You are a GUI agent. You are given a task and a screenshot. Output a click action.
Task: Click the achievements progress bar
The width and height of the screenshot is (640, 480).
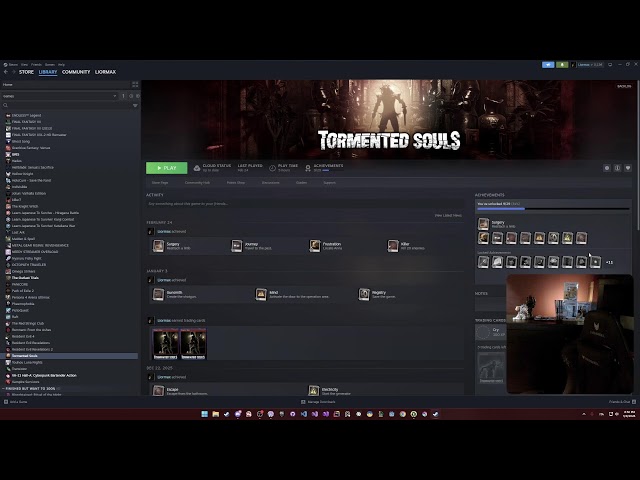click(553, 209)
